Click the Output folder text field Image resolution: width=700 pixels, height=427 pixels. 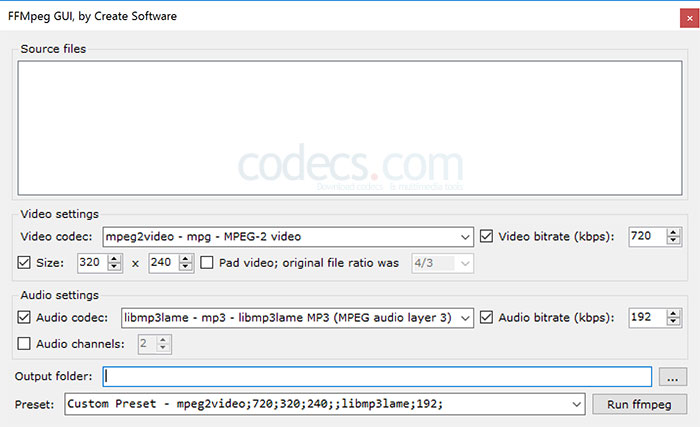(377, 377)
